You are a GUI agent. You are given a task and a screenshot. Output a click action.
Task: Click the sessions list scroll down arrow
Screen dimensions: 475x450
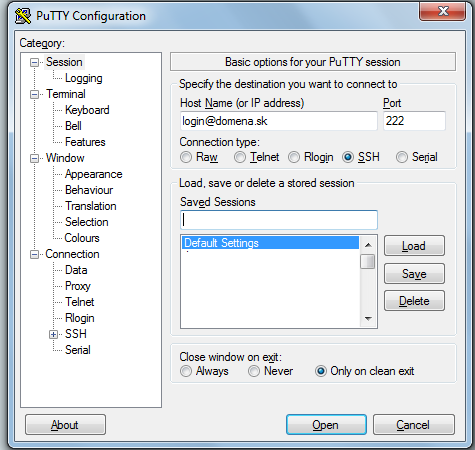[368, 319]
